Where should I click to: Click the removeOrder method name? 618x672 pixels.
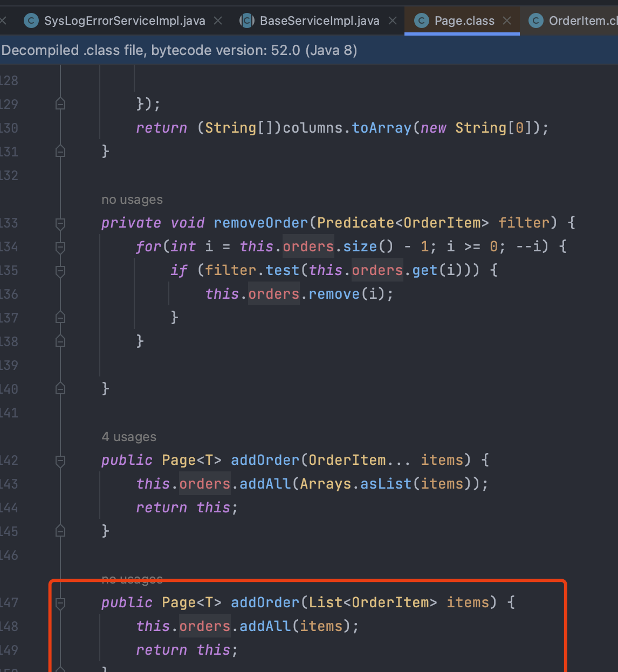pyautogui.click(x=260, y=223)
